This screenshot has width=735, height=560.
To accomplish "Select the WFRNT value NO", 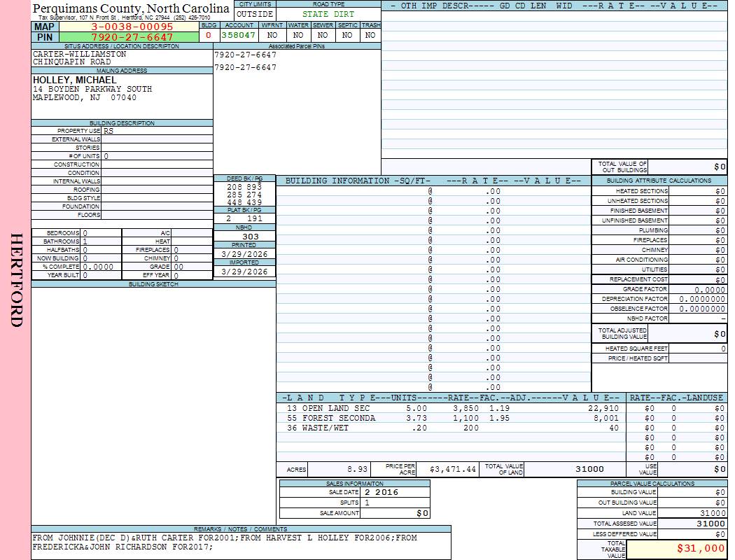I will click(272, 34).
